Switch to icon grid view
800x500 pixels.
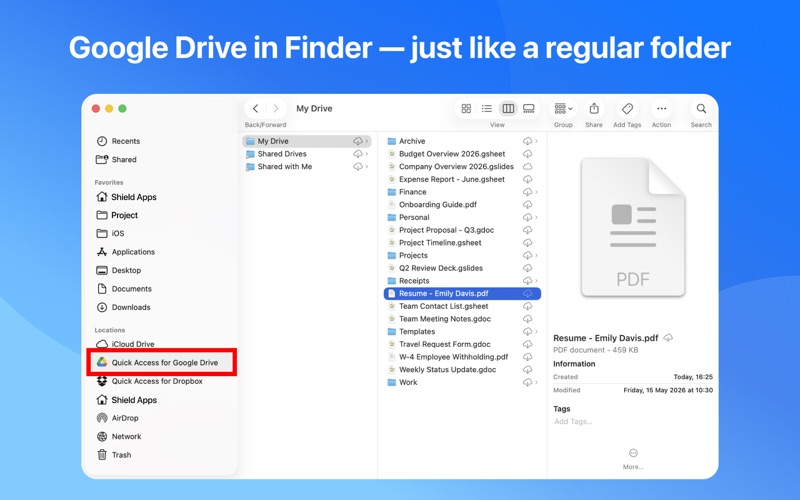pos(466,108)
